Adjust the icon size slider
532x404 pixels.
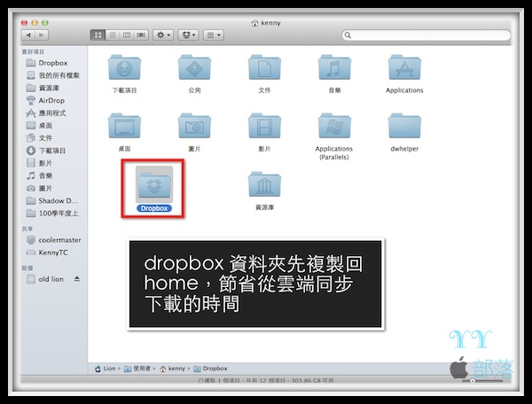point(472,381)
